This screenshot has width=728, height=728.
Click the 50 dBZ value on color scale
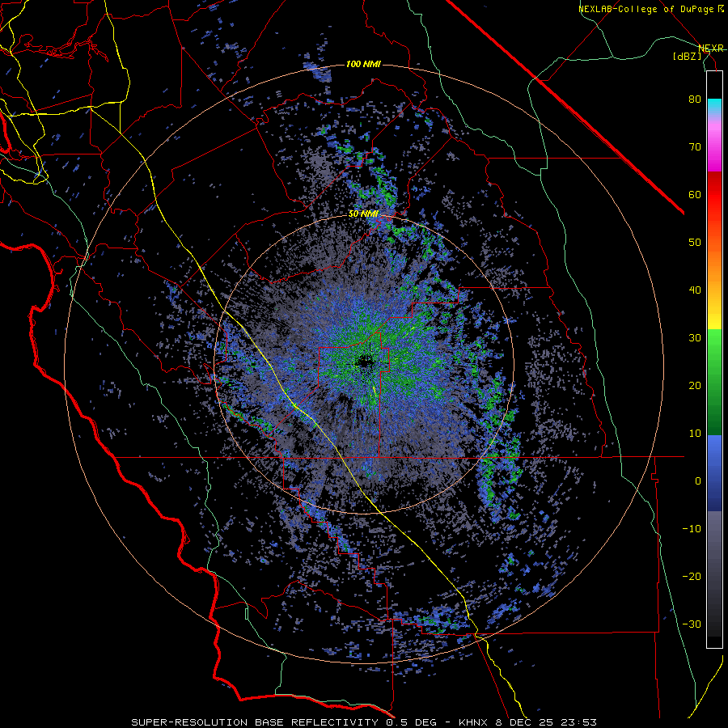tap(695, 243)
